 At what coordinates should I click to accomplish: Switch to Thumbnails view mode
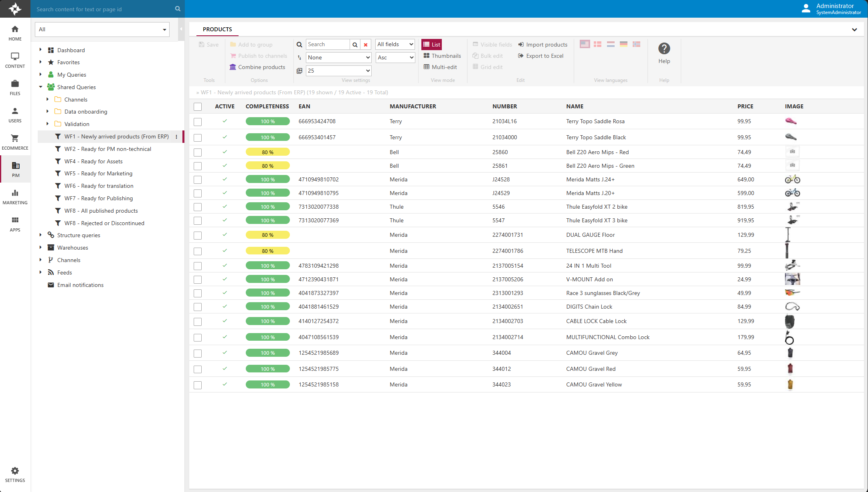point(442,56)
